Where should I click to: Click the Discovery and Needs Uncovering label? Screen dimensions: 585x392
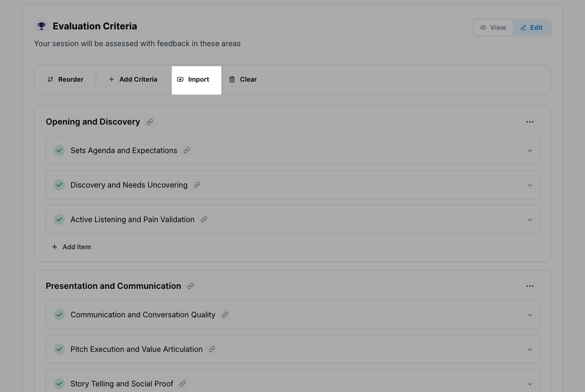(129, 185)
